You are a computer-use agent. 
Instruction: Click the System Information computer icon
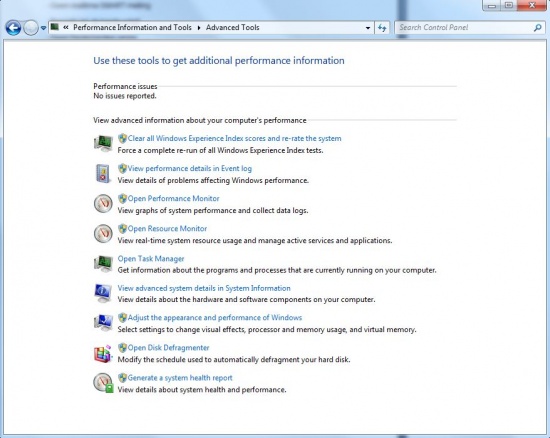[103, 293]
